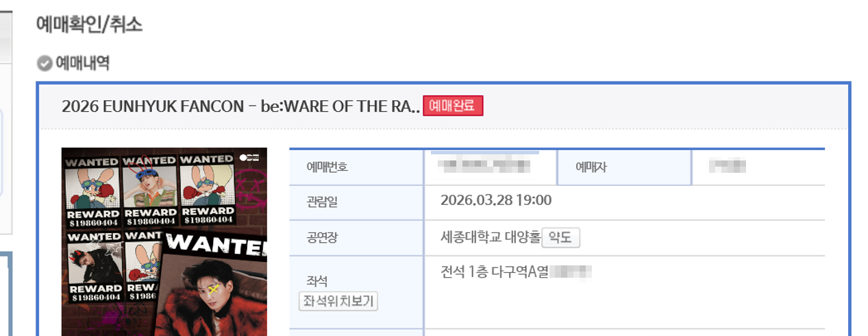868x336 pixels.
Task: Select the 세종대학교 대양홀 venue text
Action: point(489,238)
